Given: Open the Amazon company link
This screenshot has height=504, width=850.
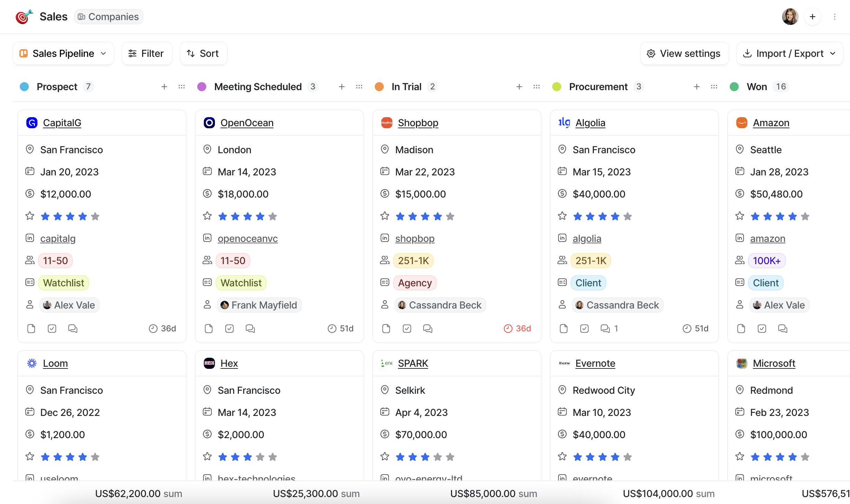Looking at the screenshot, I should [771, 123].
